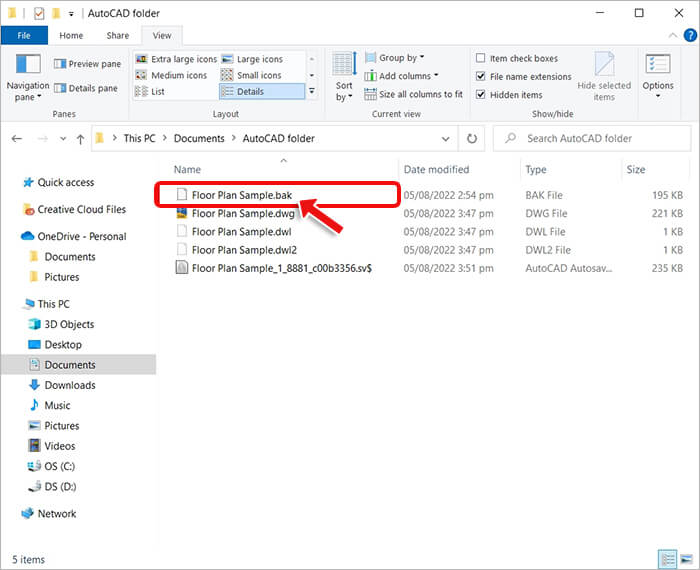Switch to the Share ribbon tab
This screenshot has width=700, height=570.
click(x=118, y=35)
